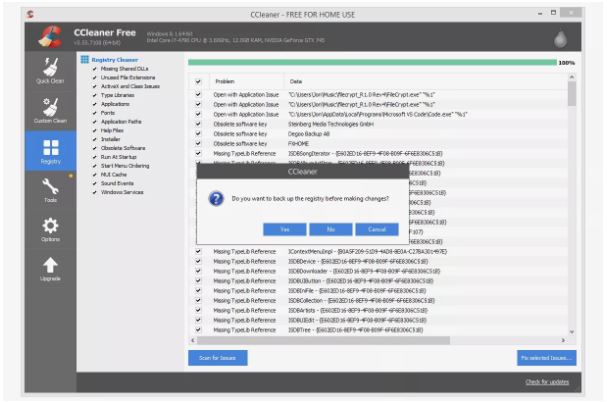Click No in the backup dialog

click(331, 229)
